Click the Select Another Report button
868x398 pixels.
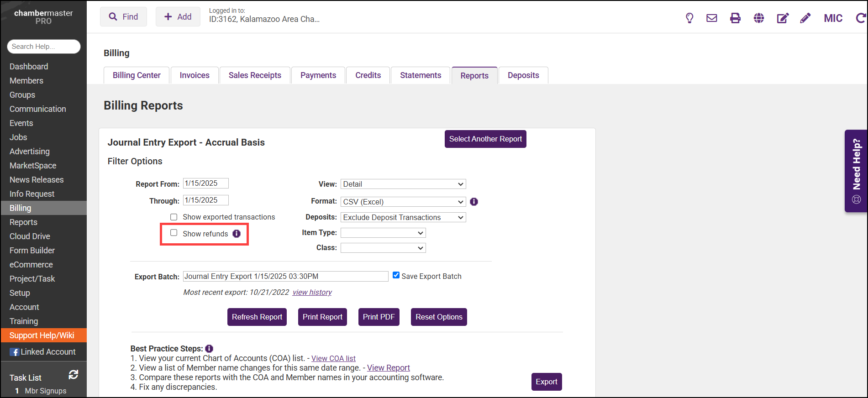click(x=485, y=139)
